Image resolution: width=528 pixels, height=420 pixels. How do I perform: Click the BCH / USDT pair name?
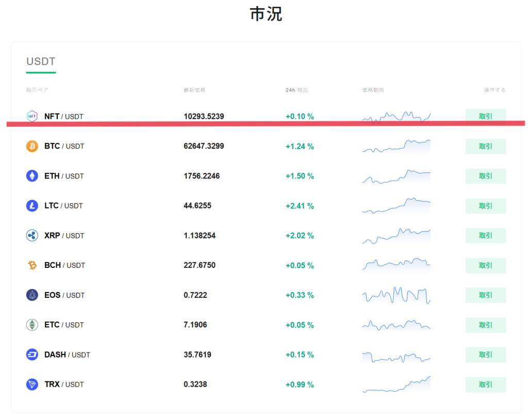pos(64,265)
